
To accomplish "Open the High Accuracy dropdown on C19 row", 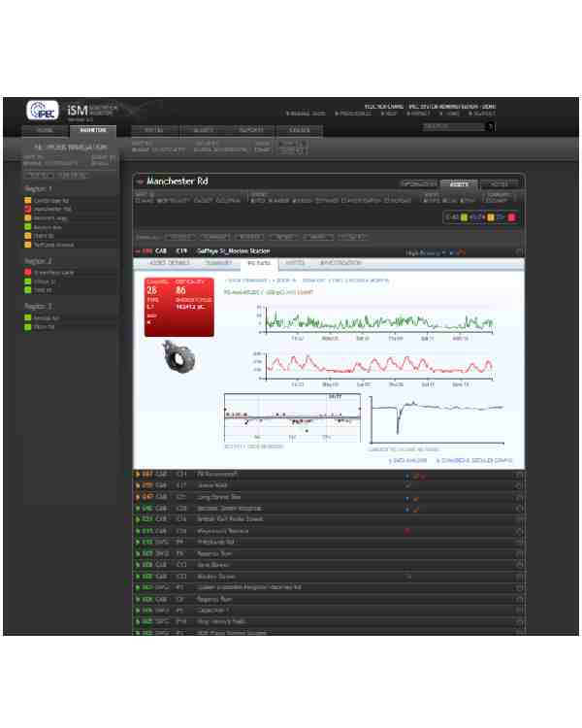I will [426, 253].
